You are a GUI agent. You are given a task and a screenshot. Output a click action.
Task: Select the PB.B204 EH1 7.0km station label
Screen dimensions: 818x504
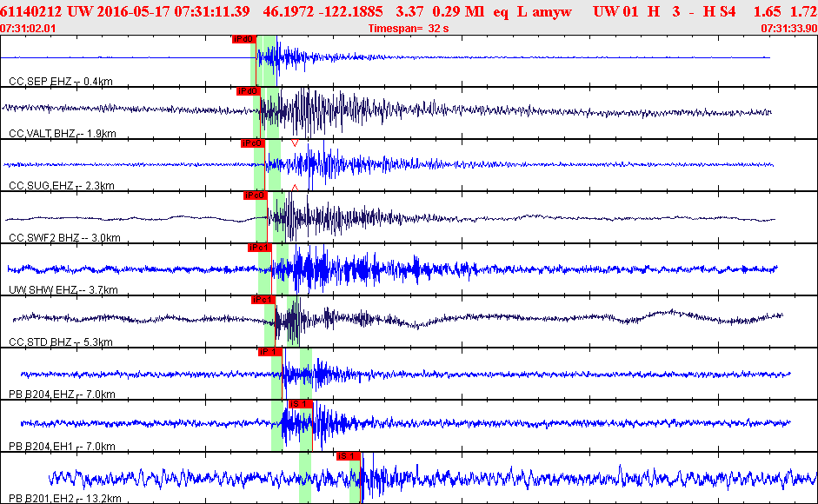(62, 447)
